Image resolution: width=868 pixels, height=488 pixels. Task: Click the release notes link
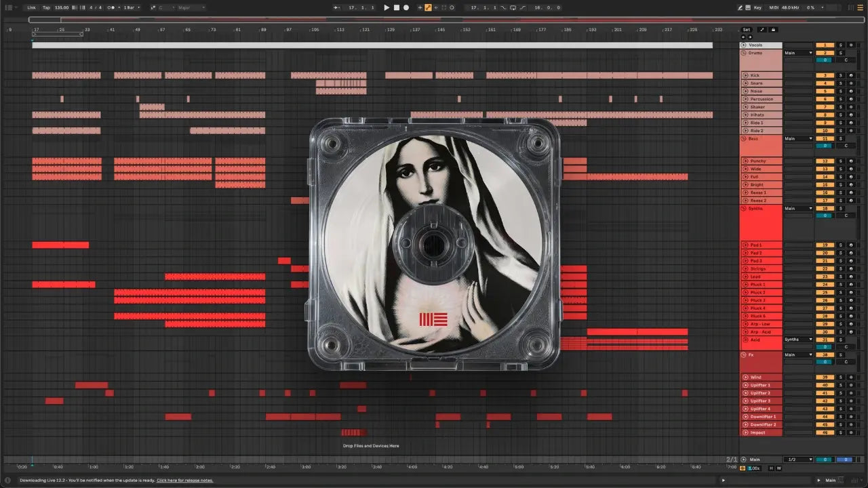point(184,481)
